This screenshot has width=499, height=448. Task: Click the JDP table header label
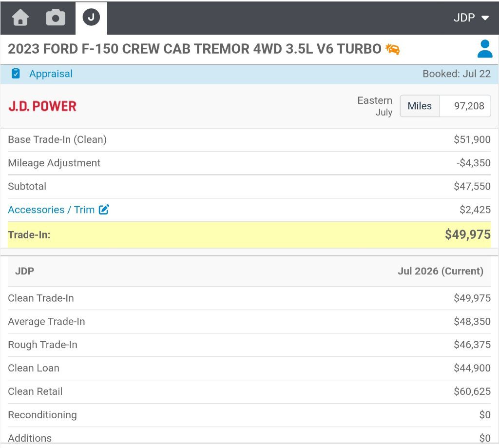[x=24, y=271]
